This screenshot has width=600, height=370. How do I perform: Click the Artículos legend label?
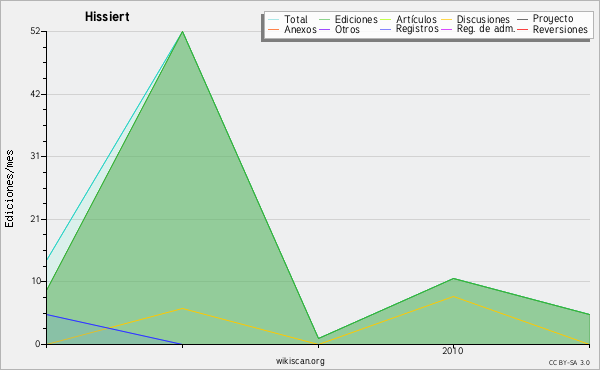click(x=416, y=19)
